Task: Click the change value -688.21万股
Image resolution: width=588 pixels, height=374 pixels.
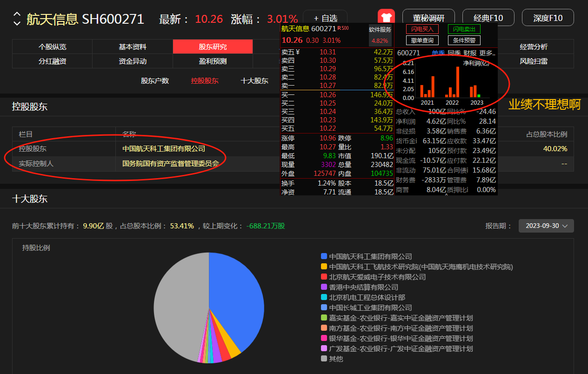Action: [266, 226]
